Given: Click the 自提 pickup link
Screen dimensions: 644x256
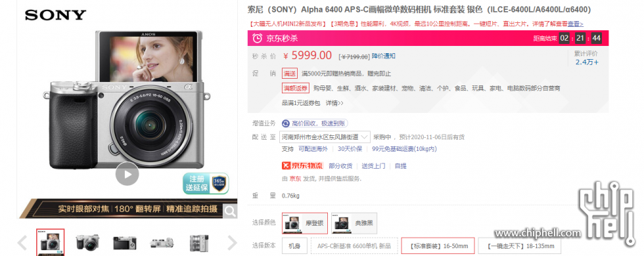Looking at the screenshot, I should pos(400,165).
